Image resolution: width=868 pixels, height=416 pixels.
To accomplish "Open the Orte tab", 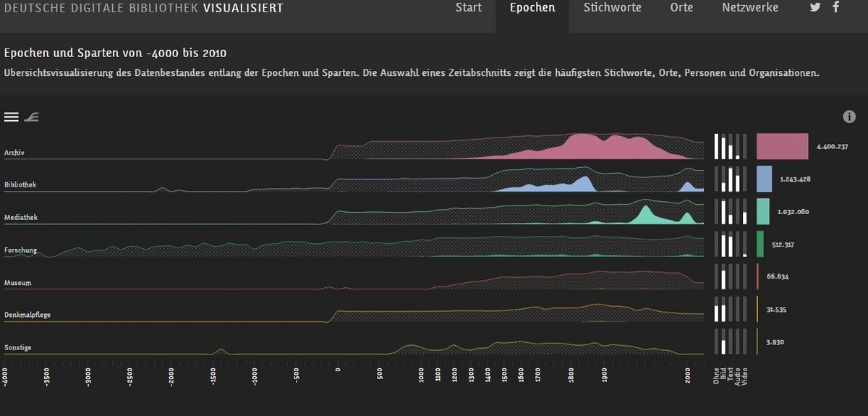I will click(681, 8).
